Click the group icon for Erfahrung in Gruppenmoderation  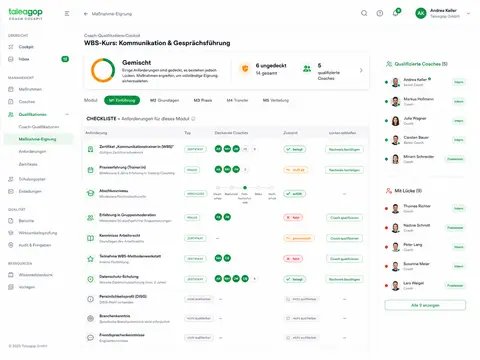(x=90, y=218)
